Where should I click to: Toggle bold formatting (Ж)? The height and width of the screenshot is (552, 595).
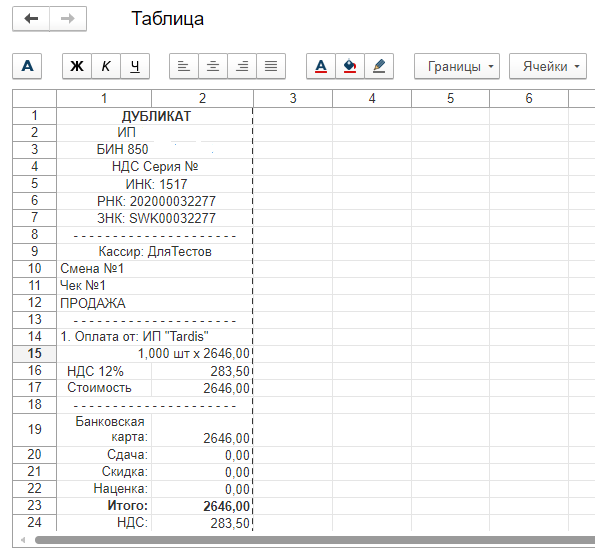77,66
